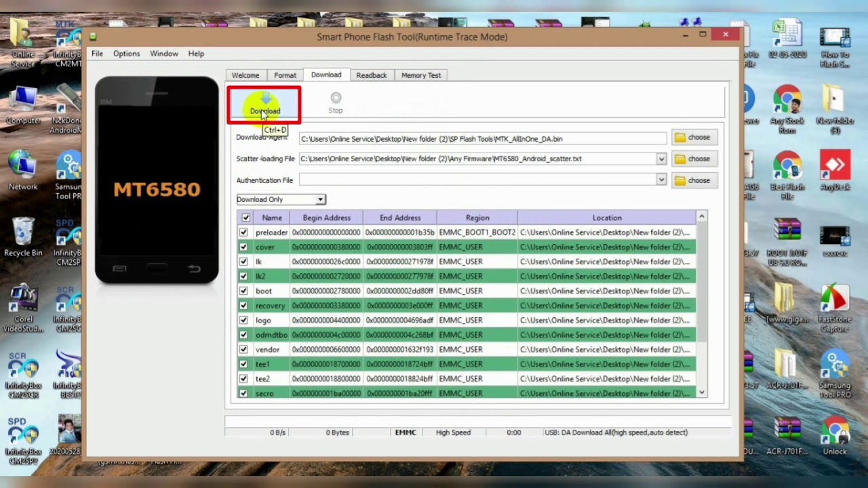Choose an Authentication file
This screenshot has width=868, height=488.
pos(693,180)
